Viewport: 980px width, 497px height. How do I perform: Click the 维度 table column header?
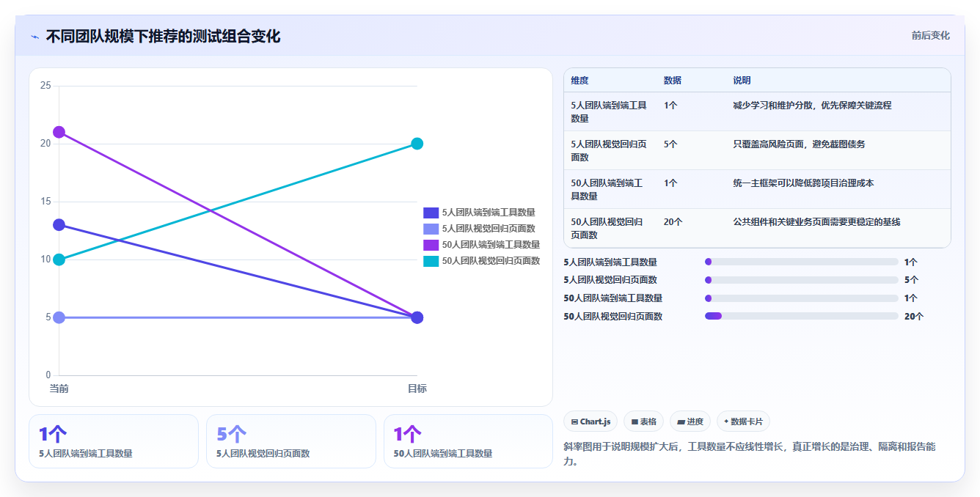579,81
